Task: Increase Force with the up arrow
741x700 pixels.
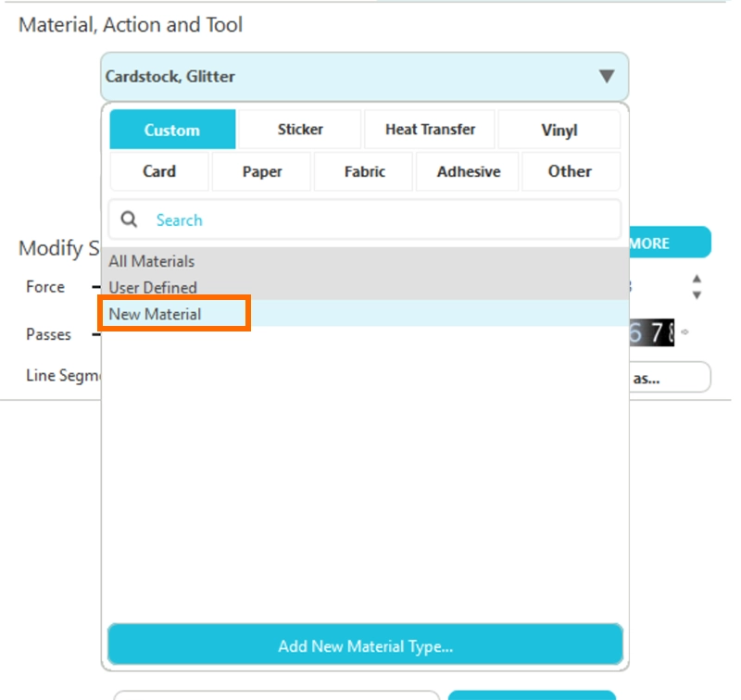Action: click(x=697, y=279)
